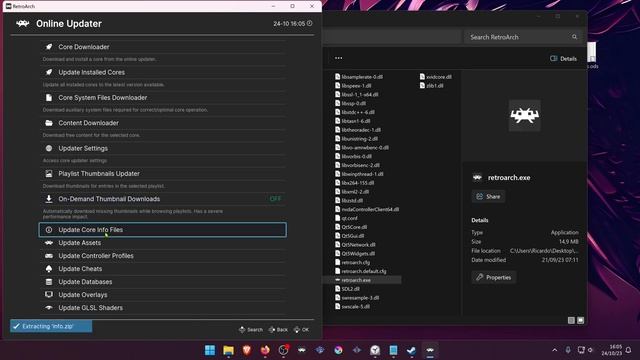Select Update Core Info Files
The image size is (640, 360).
[x=162, y=230]
